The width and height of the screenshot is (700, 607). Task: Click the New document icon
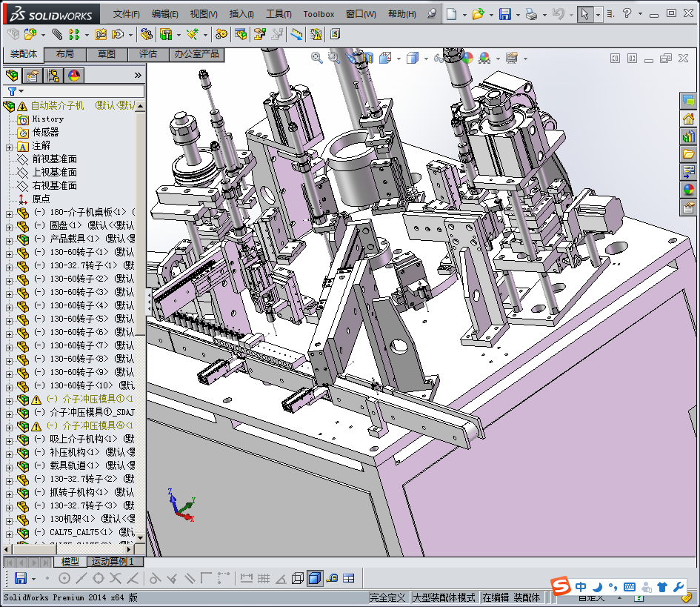pyautogui.click(x=451, y=14)
